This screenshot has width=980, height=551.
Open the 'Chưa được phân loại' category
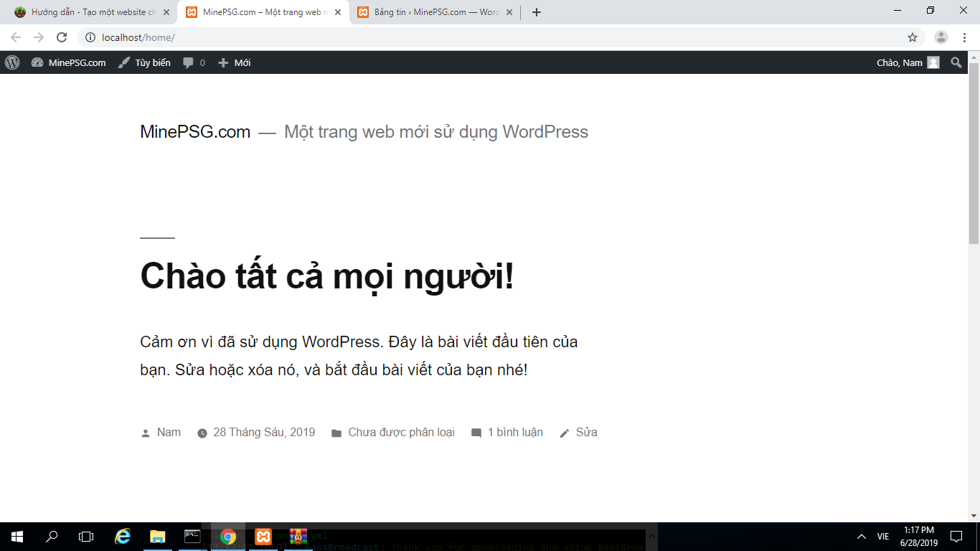(401, 433)
